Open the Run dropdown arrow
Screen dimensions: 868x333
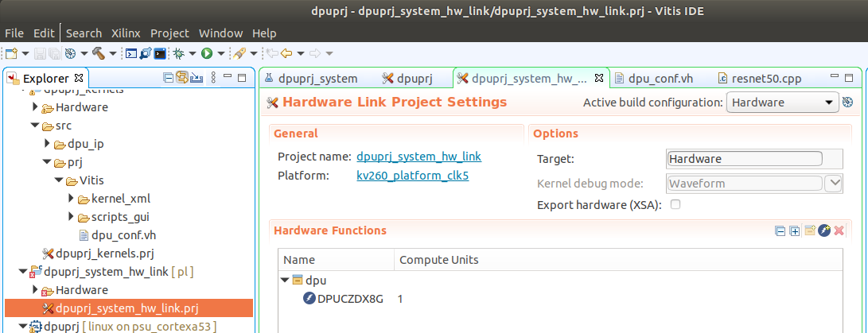coord(221,54)
